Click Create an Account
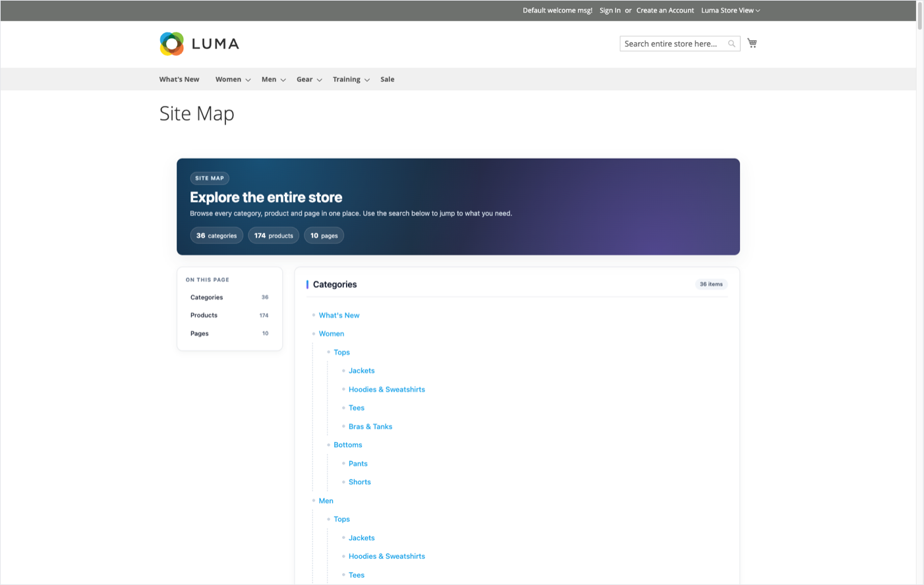This screenshot has height=585, width=924. click(665, 10)
